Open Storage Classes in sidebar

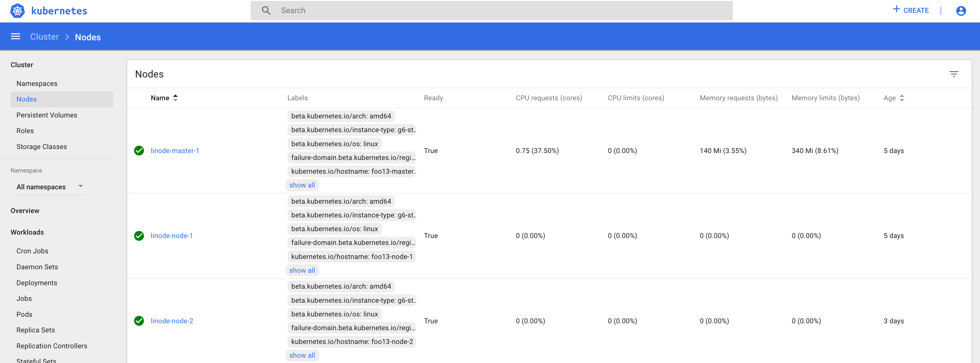tap(42, 147)
